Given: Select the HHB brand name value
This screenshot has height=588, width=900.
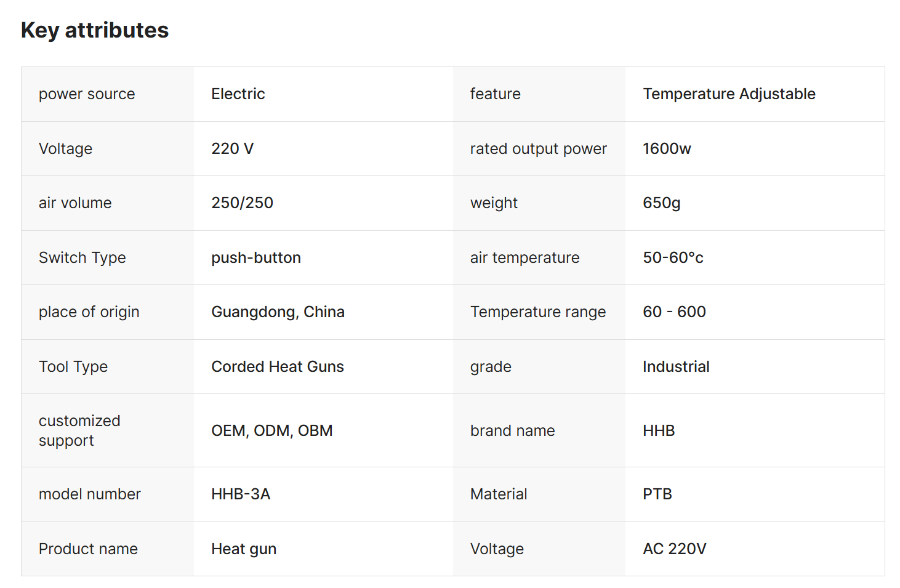Looking at the screenshot, I should tap(659, 430).
